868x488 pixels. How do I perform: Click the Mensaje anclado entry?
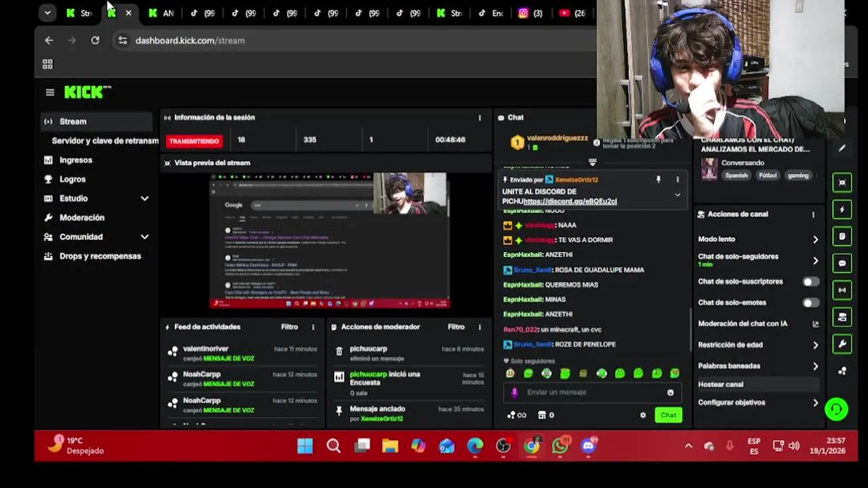[409, 413]
